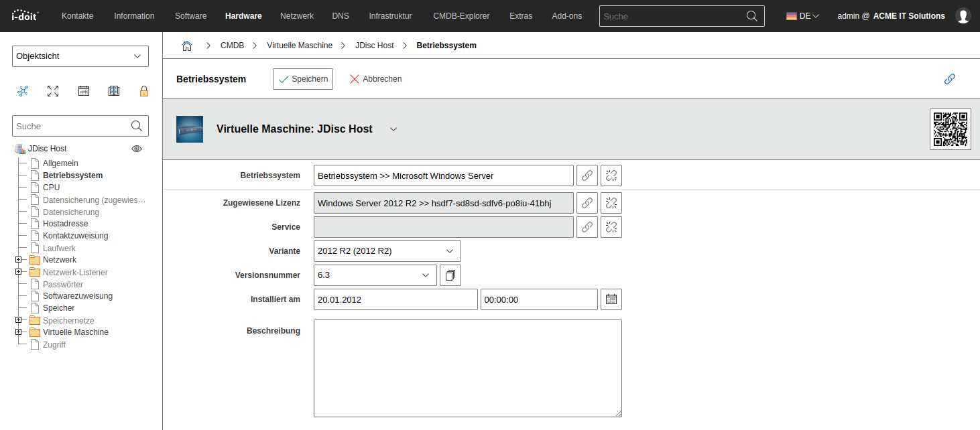Viewport: 980px width, 430px height.
Task: Click the Abbrechen button
Action: 375,79
